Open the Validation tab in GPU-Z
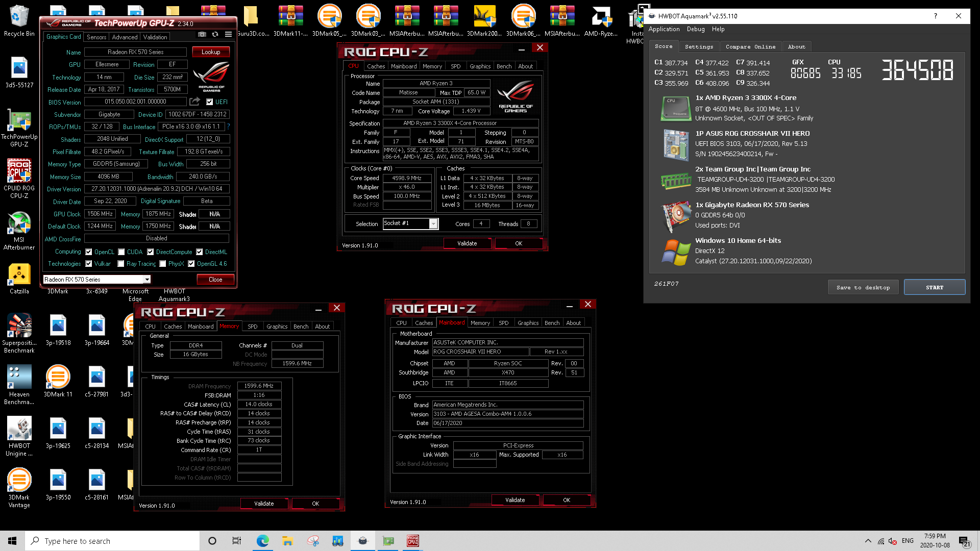Image resolution: width=980 pixels, height=551 pixels. pos(155,37)
